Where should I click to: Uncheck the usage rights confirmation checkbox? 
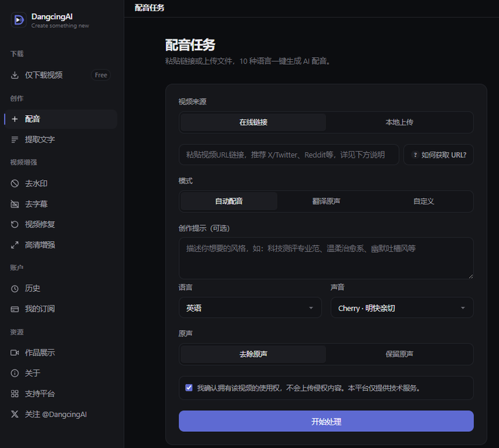tap(189, 388)
